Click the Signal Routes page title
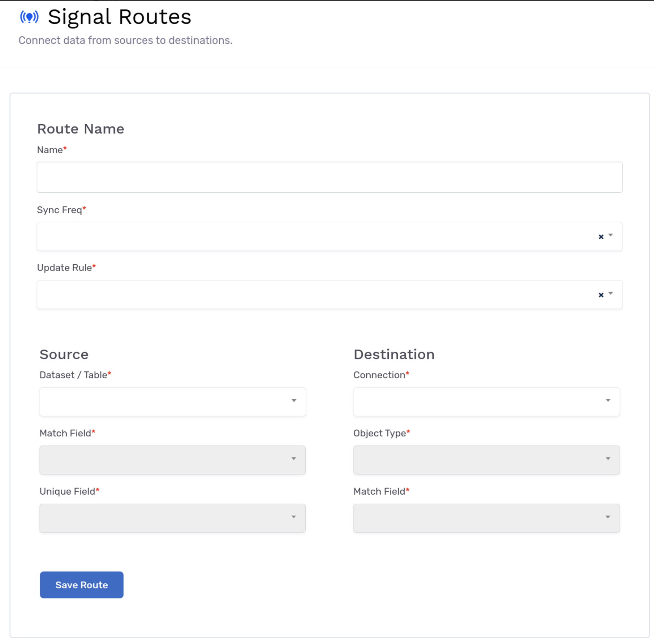The height and width of the screenshot is (644, 654). pyautogui.click(x=120, y=17)
